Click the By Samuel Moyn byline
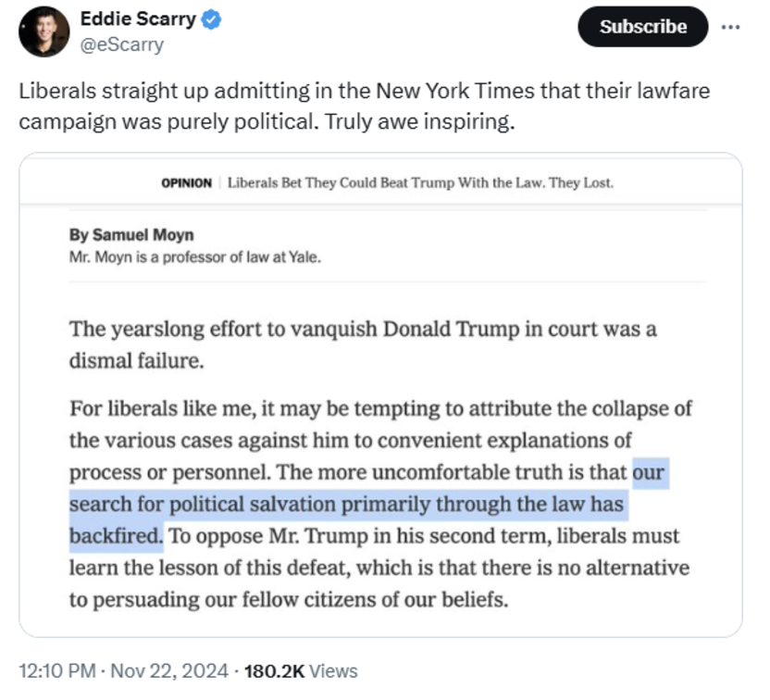The image size is (770, 700). click(131, 235)
